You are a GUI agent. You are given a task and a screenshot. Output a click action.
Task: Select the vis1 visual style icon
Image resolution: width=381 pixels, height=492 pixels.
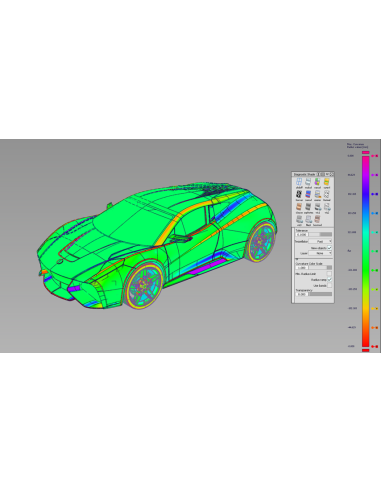(318, 207)
